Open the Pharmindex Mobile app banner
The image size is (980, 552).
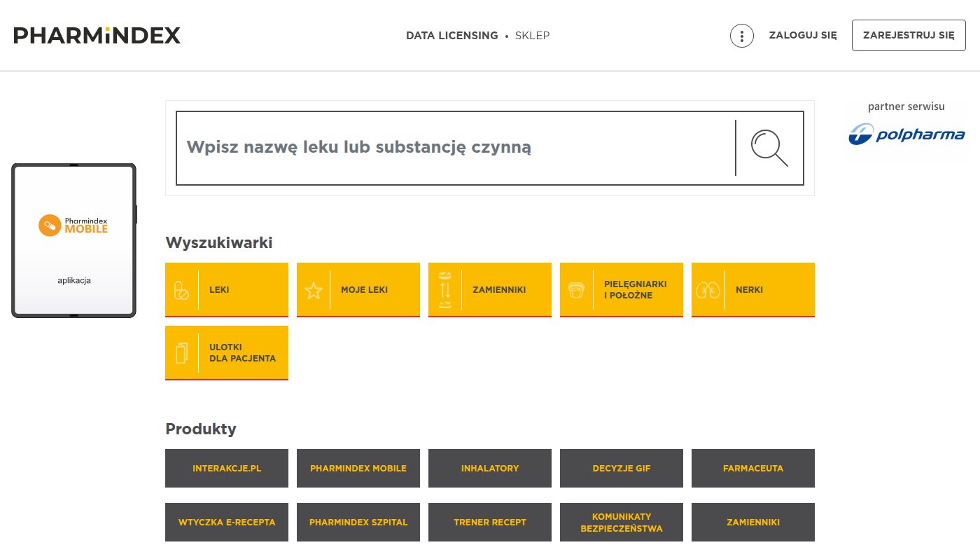click(x=73, y=240)
